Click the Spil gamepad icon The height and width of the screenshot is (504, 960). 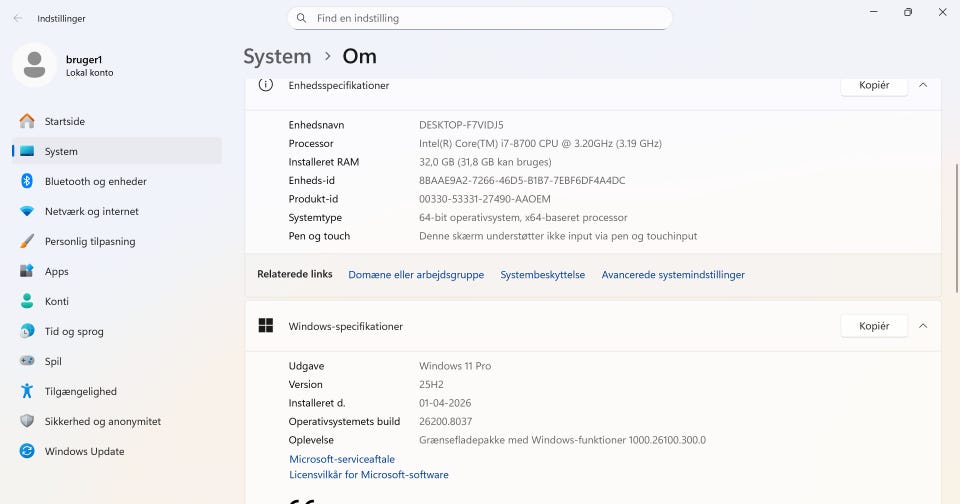coord(27,361)
